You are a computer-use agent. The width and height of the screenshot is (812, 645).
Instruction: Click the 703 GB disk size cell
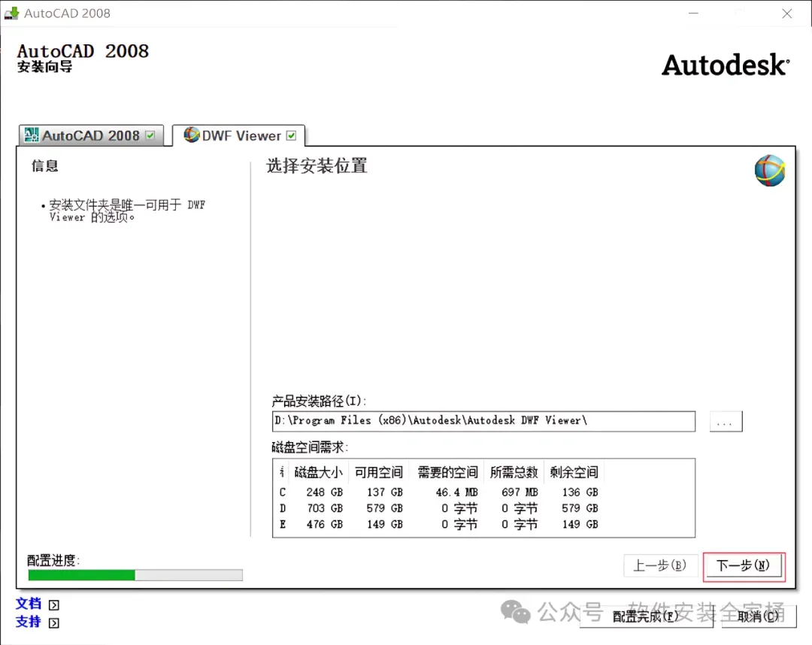tap(325, 508)
